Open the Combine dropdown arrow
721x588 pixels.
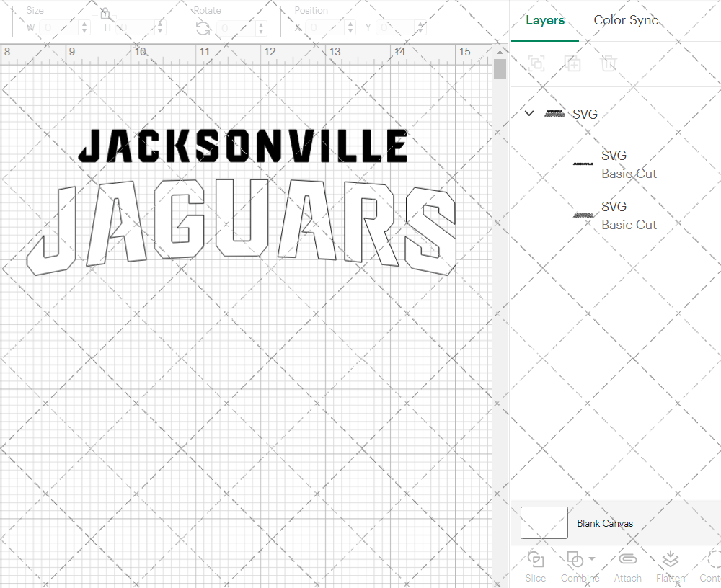(592, 559)
